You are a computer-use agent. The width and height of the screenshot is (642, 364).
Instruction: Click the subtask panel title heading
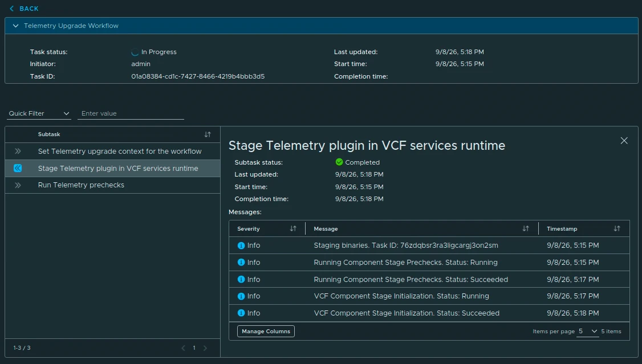(367, 146)
